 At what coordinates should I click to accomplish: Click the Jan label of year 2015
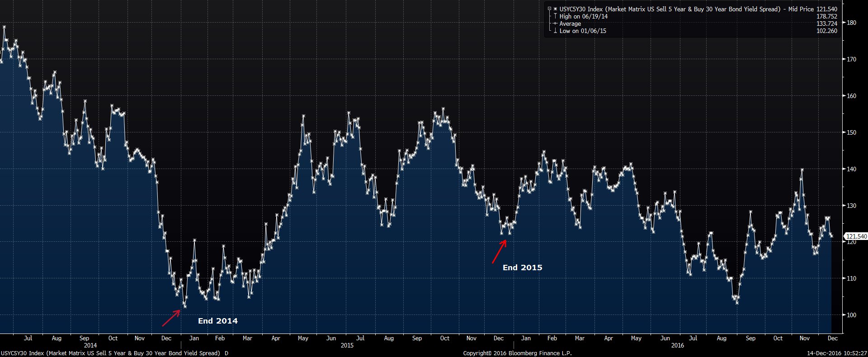pyautogui.click(x=194, y=338)
